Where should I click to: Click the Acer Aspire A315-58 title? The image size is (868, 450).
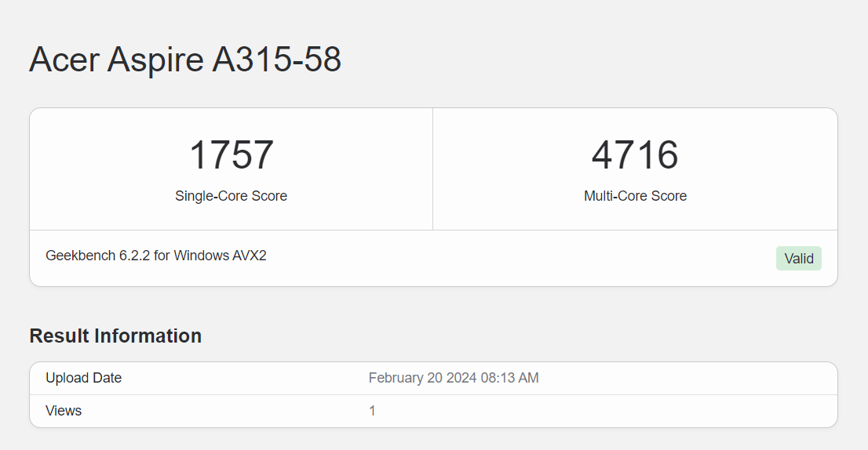[185, 59]
